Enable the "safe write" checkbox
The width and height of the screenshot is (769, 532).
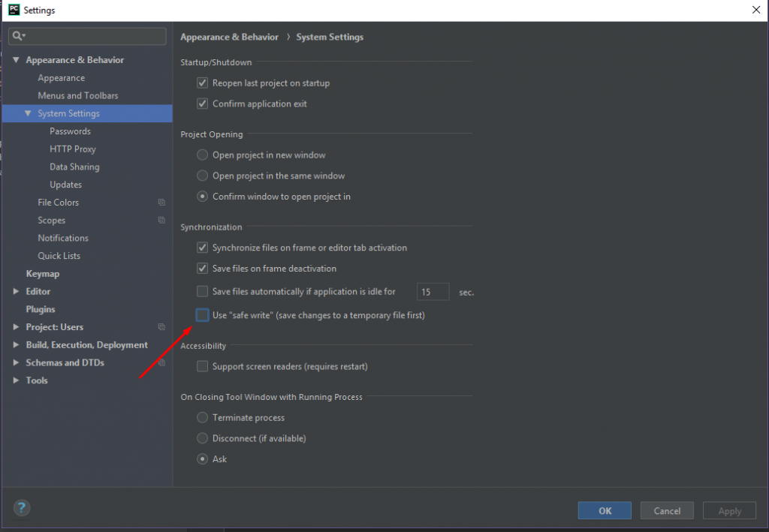[202, 315]
